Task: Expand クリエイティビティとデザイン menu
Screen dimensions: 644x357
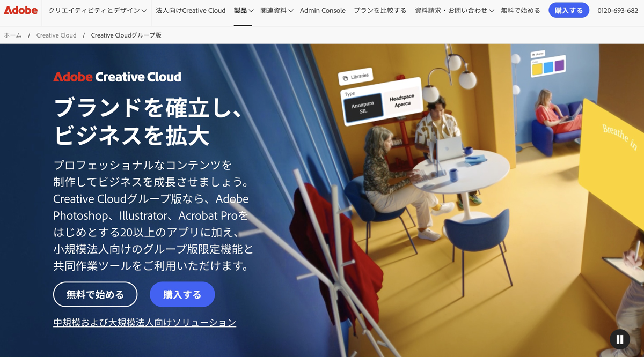Action: tap(97, 10)
